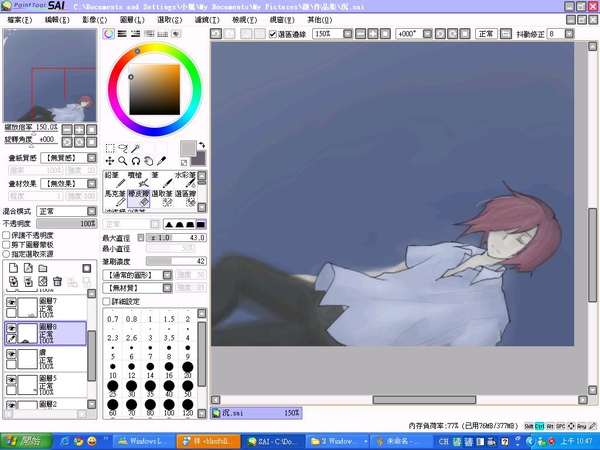Viewport: 600px width, 450px height.
Task: Select brush size 100 preset
Action: pyautogui.click(x=169, y=408)
